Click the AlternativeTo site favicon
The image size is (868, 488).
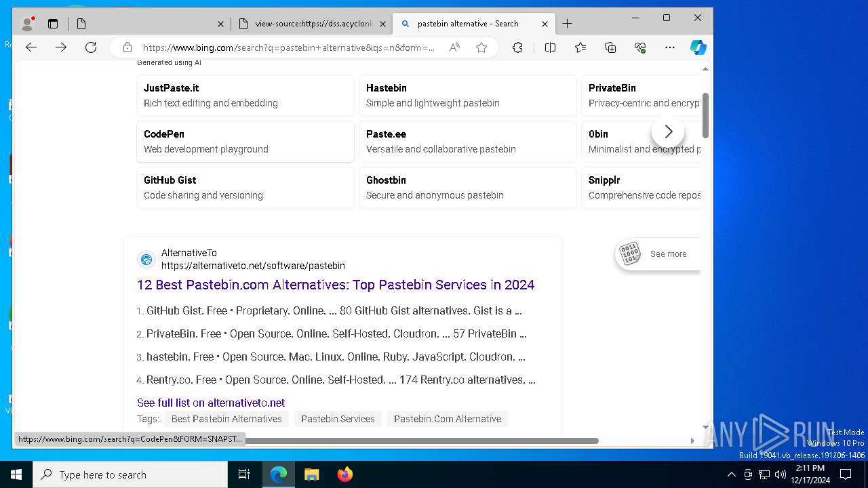click(x=146, y=260)
